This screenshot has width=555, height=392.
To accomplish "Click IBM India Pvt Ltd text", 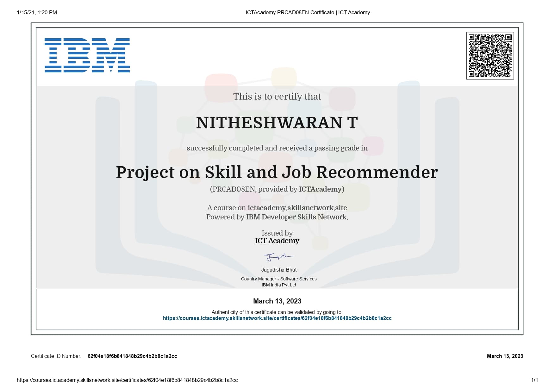I will click(279, 285).
